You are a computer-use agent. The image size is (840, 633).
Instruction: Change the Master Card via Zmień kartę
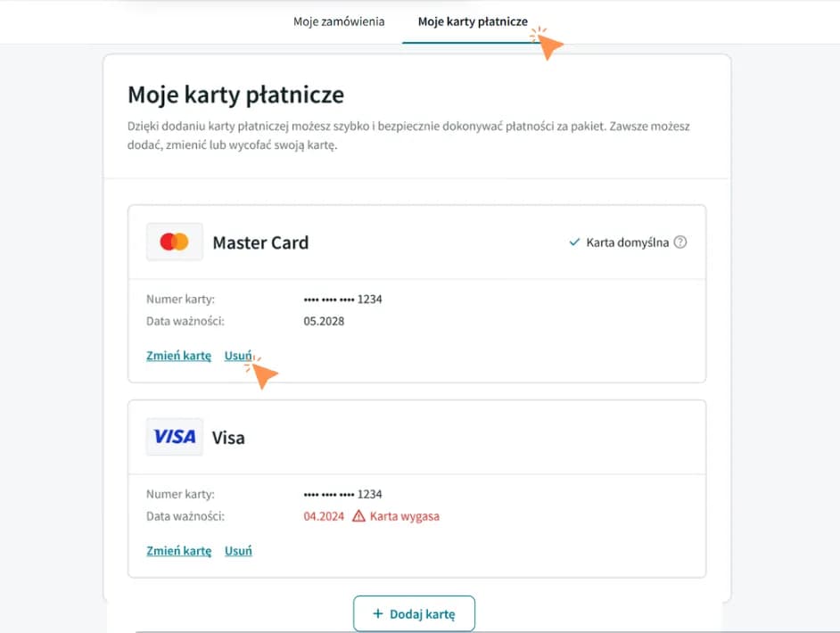pyautogui.click(x=178, y=356)
